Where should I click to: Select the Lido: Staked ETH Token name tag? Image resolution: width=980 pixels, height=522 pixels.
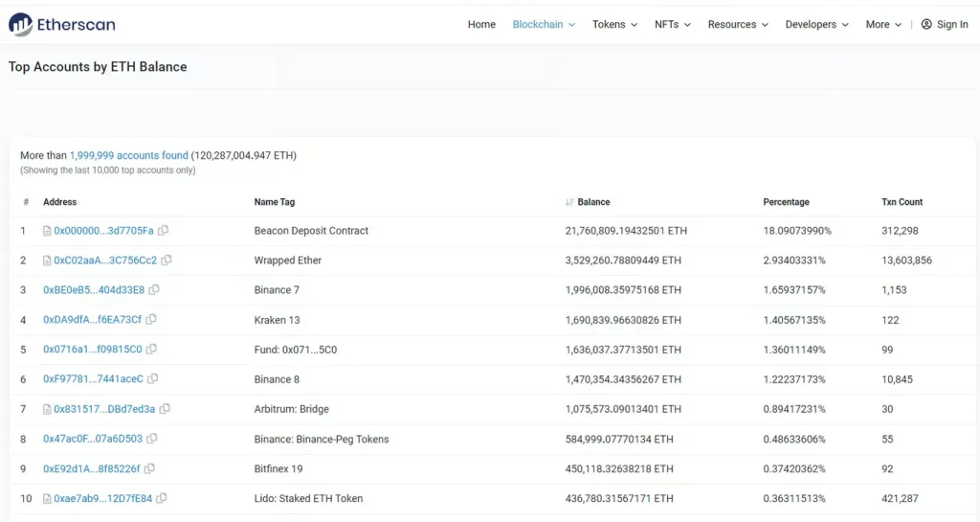(308, 498)
